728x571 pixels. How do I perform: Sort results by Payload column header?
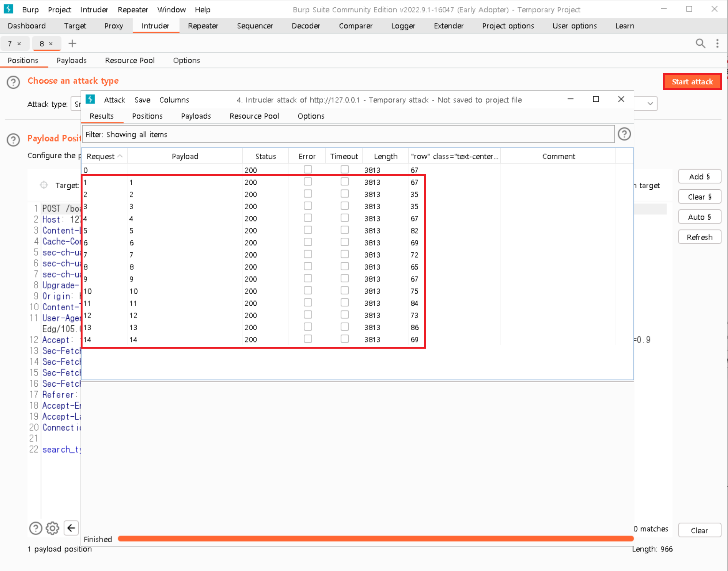click(185, 156)
